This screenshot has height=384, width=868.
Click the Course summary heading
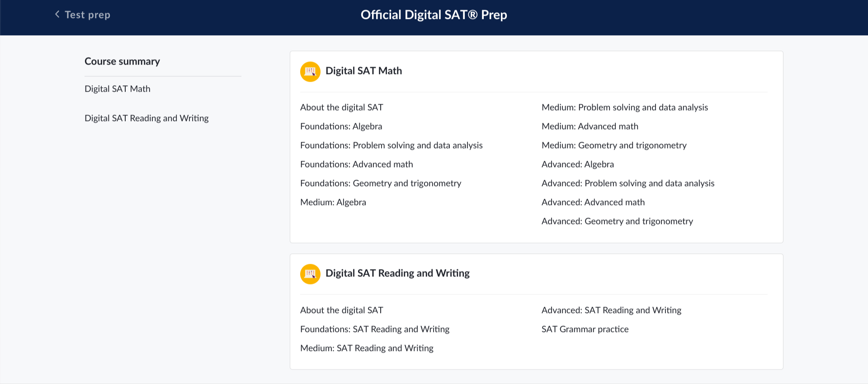(122, 61)
